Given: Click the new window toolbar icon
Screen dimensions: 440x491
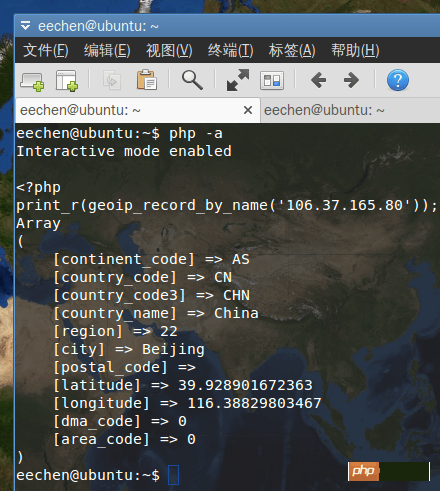Looking at the screenshot, I should point(32,81).
